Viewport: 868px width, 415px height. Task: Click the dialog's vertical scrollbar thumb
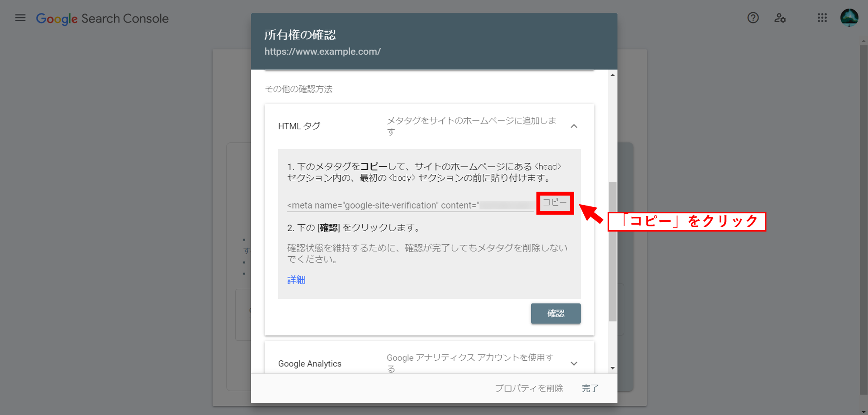click(x=612, y=252)
